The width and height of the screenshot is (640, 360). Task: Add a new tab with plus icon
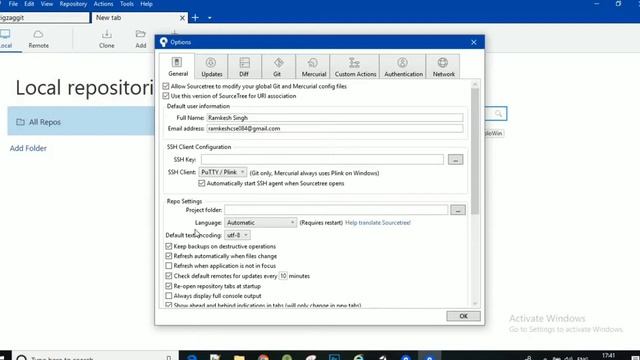click(195, 18)
